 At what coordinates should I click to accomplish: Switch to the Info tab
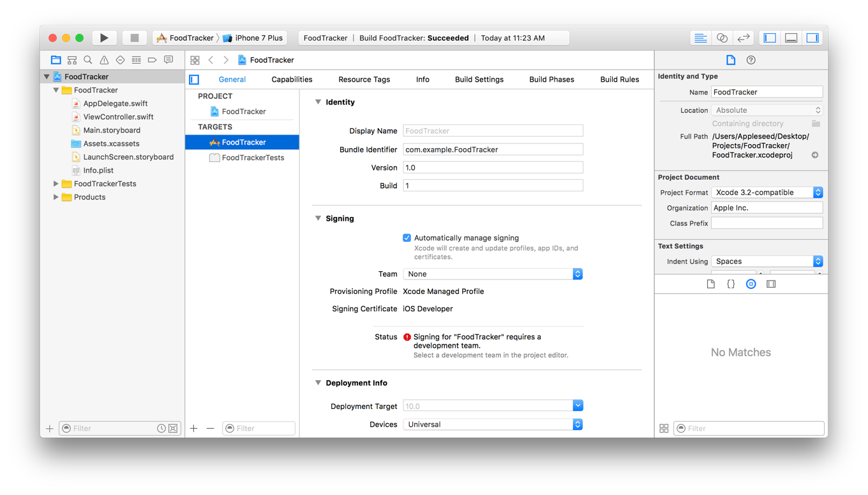point(423,80)
